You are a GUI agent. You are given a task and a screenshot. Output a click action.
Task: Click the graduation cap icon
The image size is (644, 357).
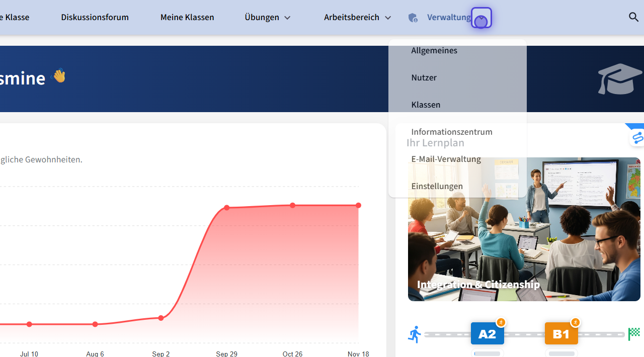pyautogui.click(x=620, y=79)
